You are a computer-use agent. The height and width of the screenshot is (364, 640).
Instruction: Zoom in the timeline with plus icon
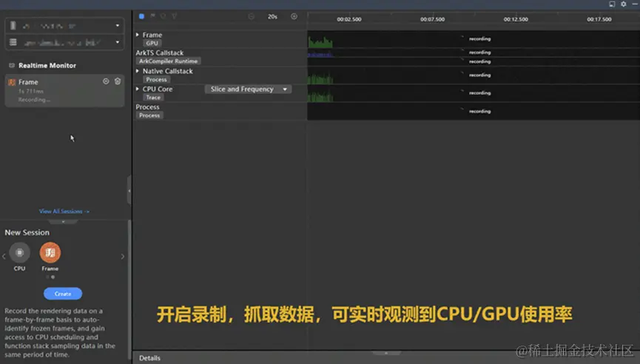coord(294,16)
